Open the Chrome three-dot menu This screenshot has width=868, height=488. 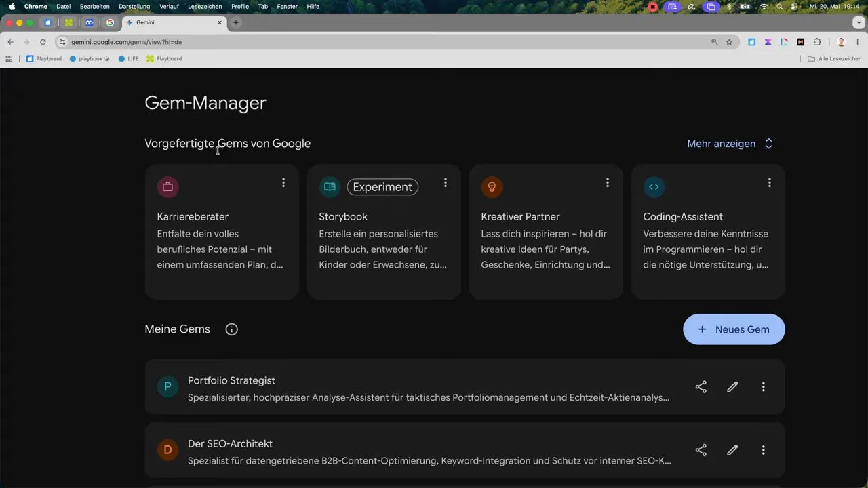pyautogui.click(x=857, y=42)
